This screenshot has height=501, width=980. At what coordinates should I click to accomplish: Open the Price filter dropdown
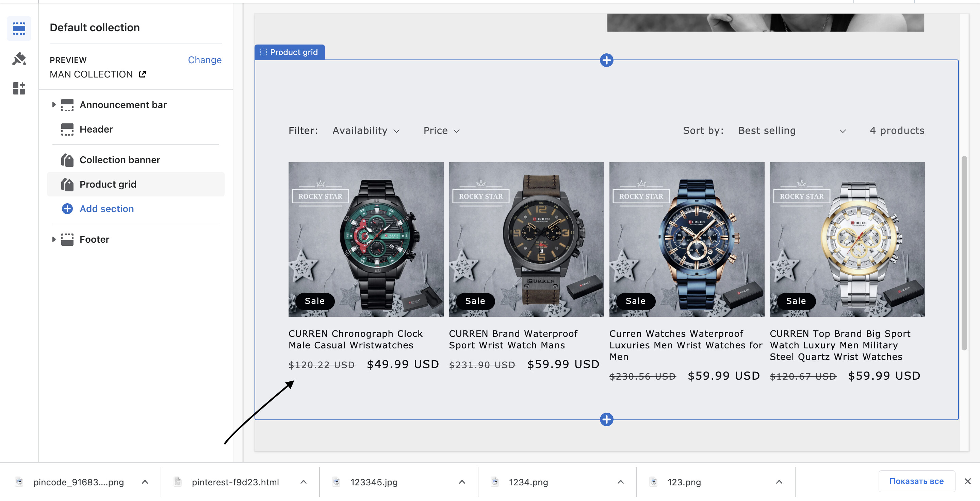[x=441, y=131]
